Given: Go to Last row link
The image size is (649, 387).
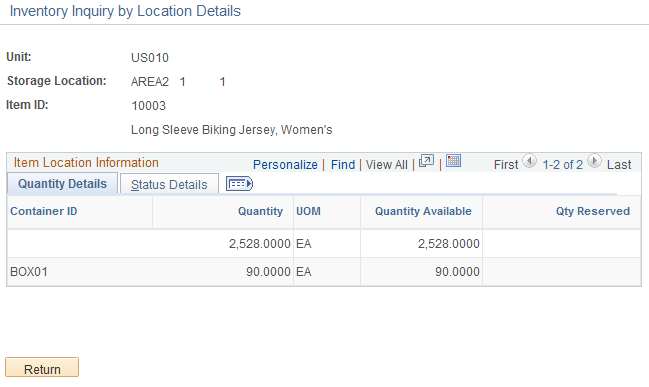Looking at the screenshot, I should coord(619,165).
